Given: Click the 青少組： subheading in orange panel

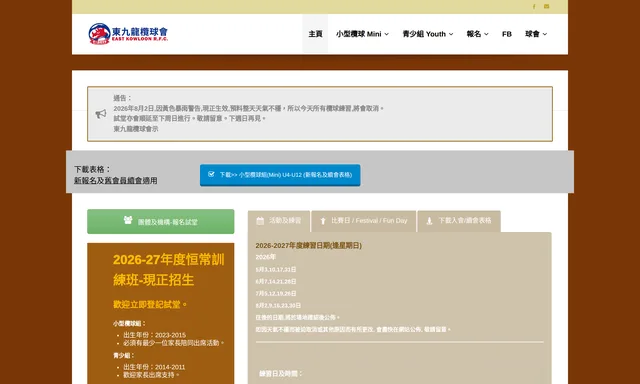Looking at the screenshot, I should 124,355.
